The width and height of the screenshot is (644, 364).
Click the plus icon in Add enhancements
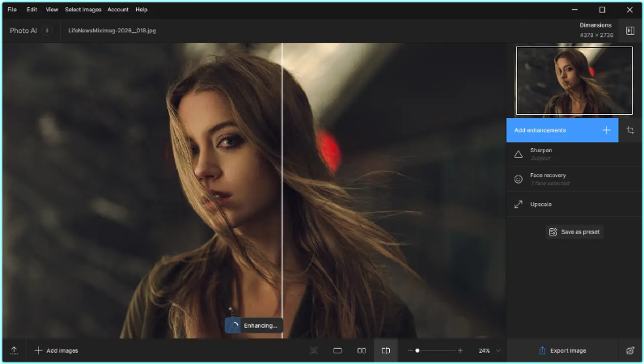pos(606,130)
